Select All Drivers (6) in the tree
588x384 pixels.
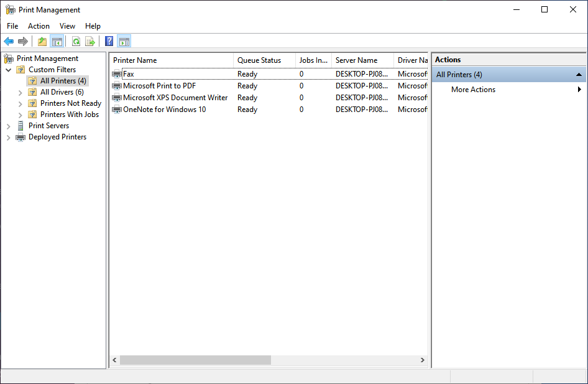(62, 92)
